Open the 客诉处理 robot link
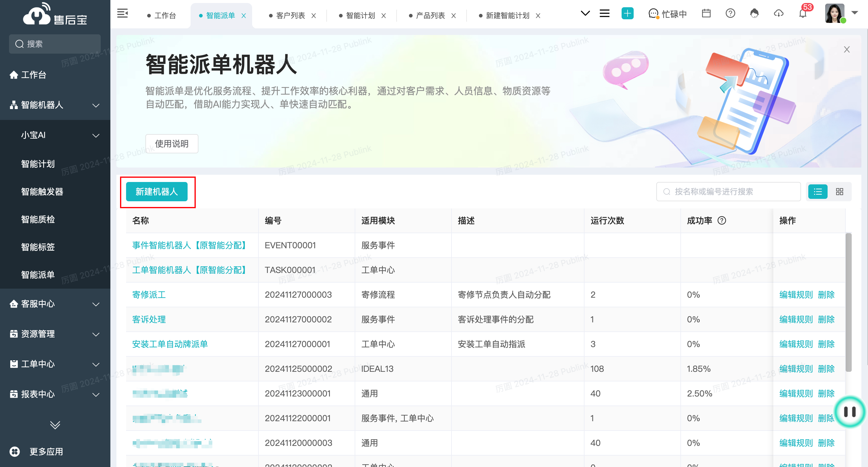The height and width of the screenshot is (467, 868). tap(149, 320)
